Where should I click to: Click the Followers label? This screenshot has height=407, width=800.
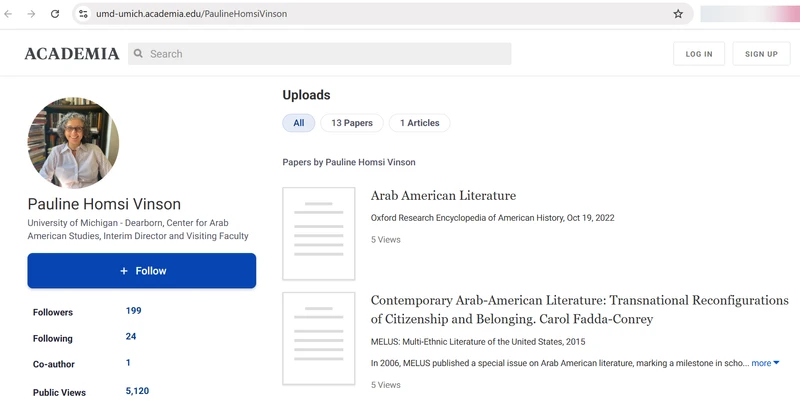(53, 312)
